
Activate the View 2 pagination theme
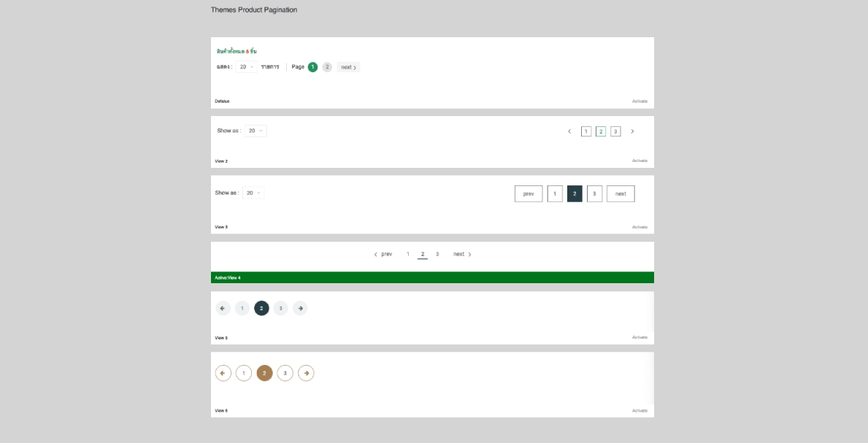pyautogui.click(x=640, y=161)
